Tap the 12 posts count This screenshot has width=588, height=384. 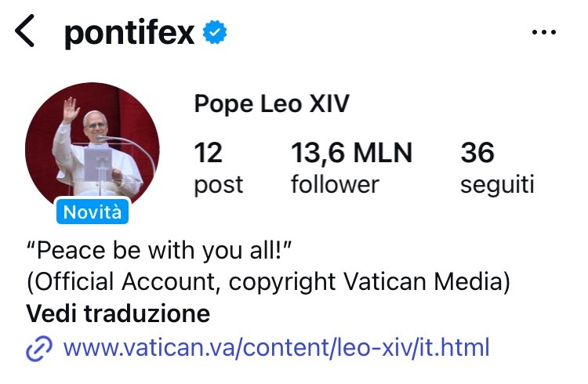point(208,152)
